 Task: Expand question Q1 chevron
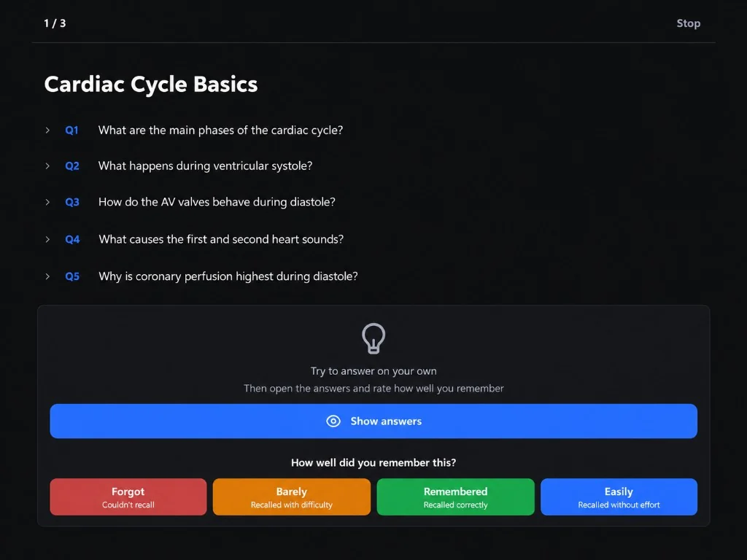click(x=47, y=130)
